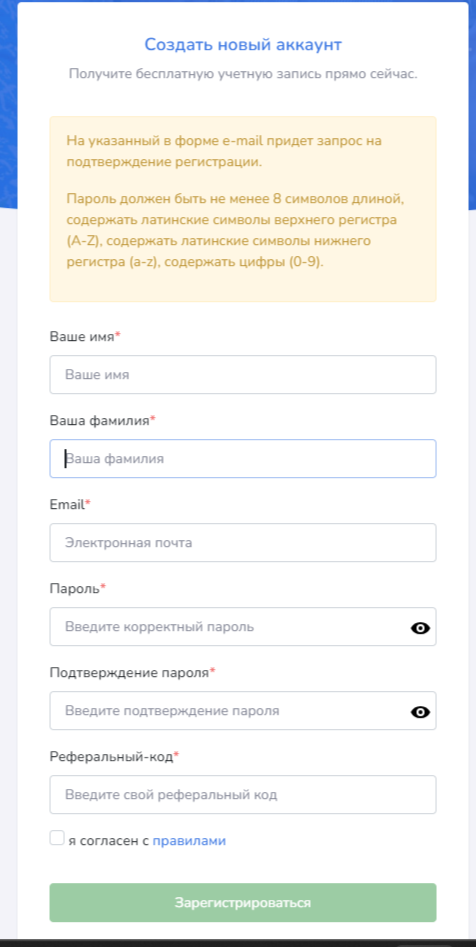Toggle visibility of password confirmation field
The width and height of the screenshot is (476, 947).
420,712
